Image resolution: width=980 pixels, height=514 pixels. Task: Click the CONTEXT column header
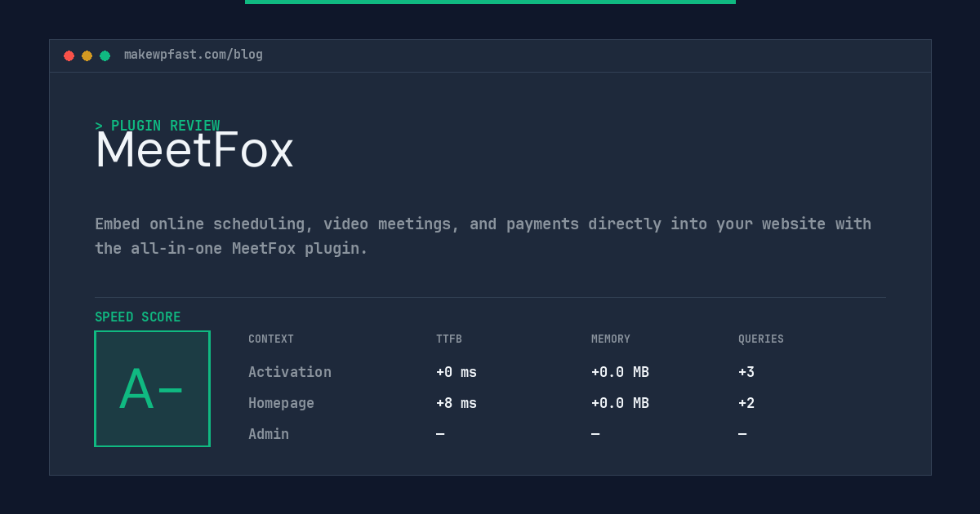(271, 339)
